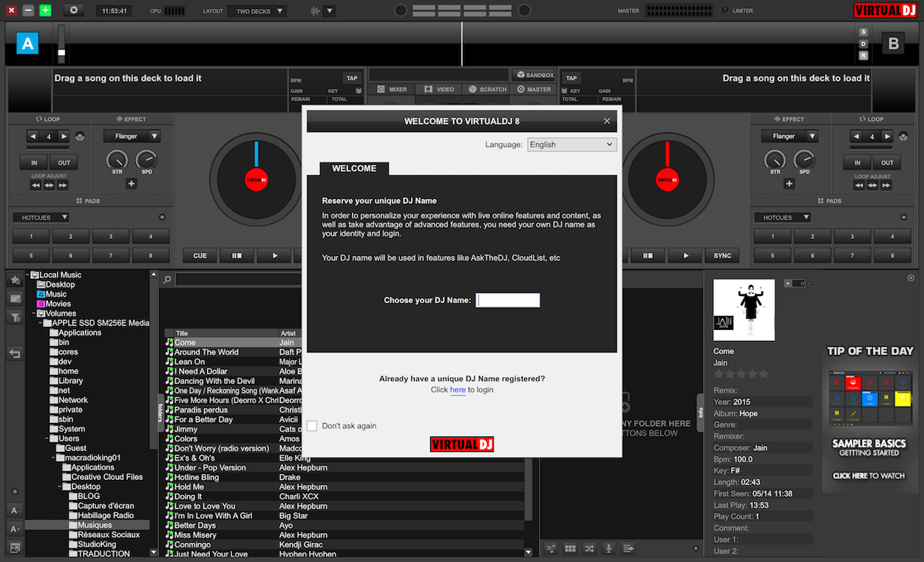
Task: Click the favorites star folder icon in browser sidebar
Action: (15, 280)
